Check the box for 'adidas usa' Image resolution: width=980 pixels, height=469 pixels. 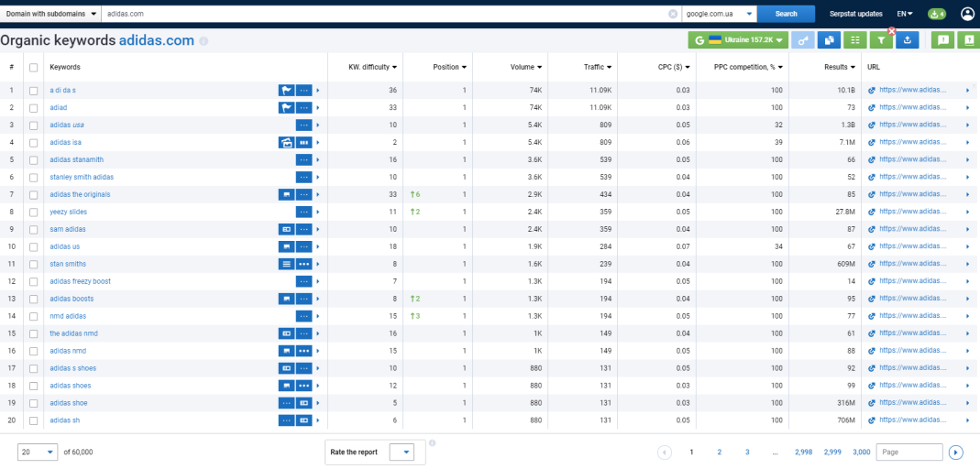tap(34, 125)
